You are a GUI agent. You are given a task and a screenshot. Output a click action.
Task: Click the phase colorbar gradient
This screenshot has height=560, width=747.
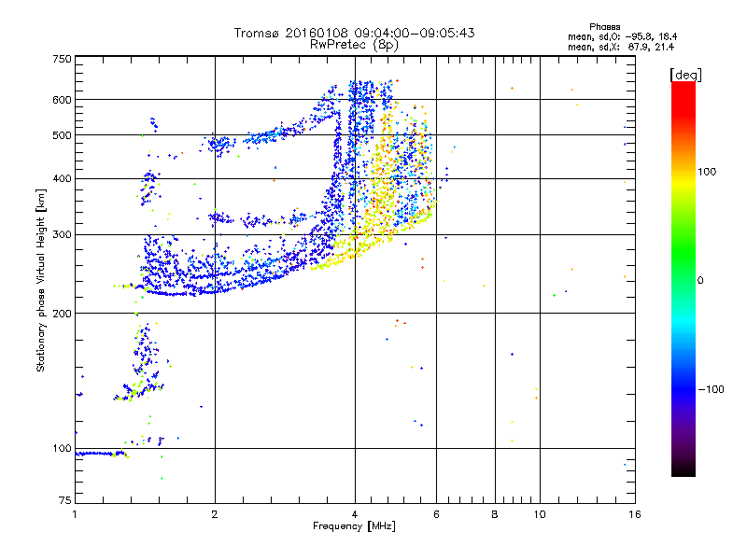(x=684, y=278)
